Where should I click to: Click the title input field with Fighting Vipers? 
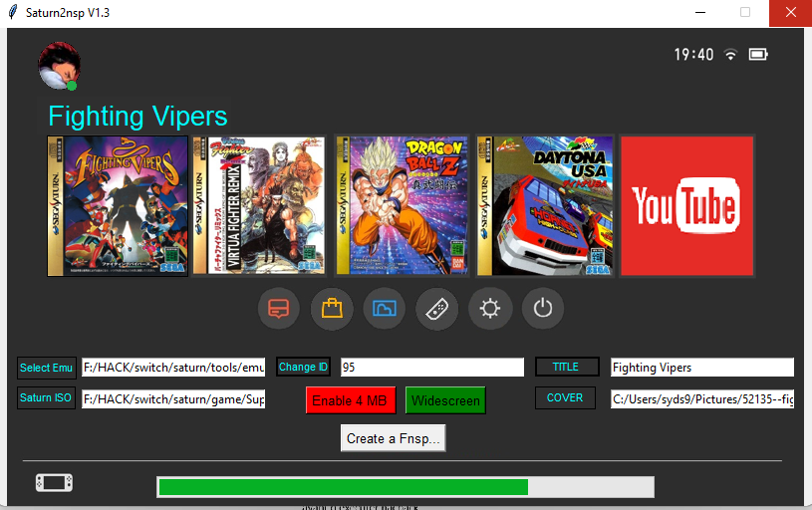701,368
